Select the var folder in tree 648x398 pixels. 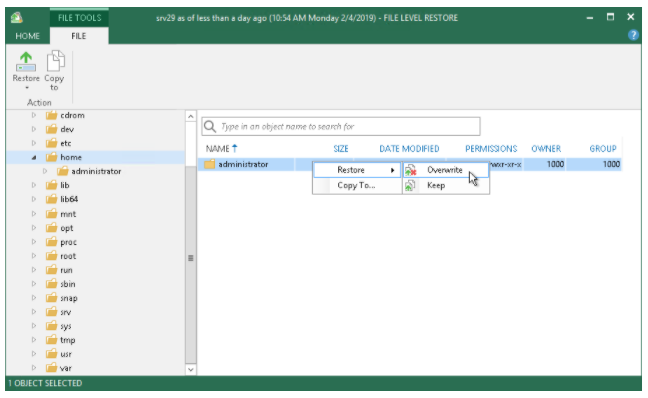click(x=66, y=368)
